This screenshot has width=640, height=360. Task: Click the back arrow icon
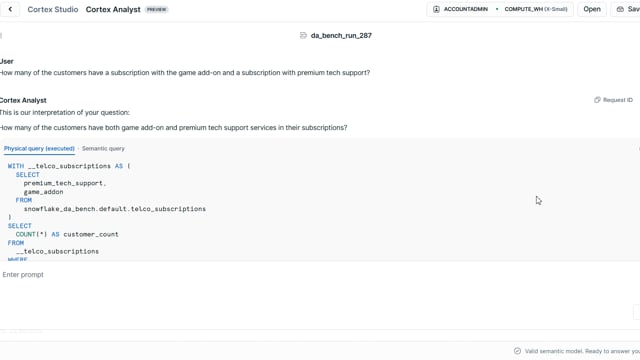(10, 9)
